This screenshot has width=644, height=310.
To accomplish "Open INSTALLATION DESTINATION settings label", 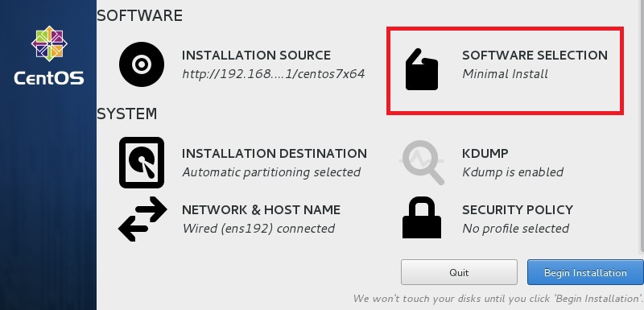I will coord(275,154).
